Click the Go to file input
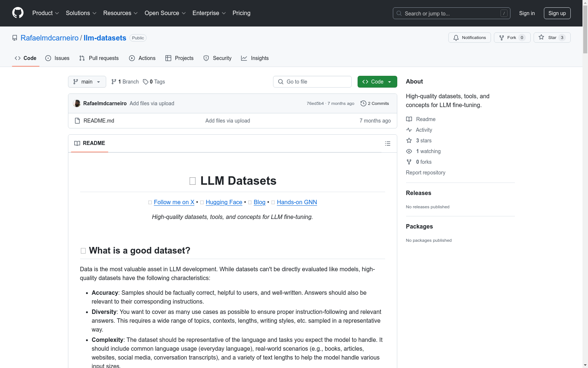 click(x=312, y=82)
